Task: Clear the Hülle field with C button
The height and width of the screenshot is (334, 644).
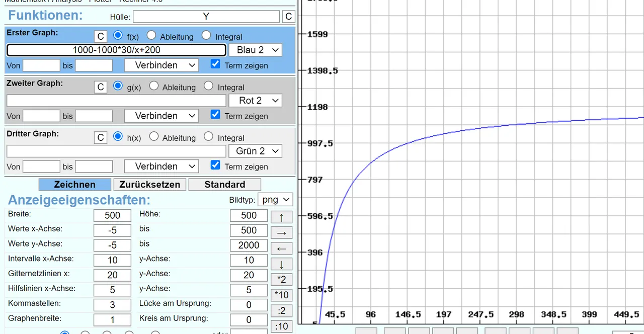Action: pos(288,17)
